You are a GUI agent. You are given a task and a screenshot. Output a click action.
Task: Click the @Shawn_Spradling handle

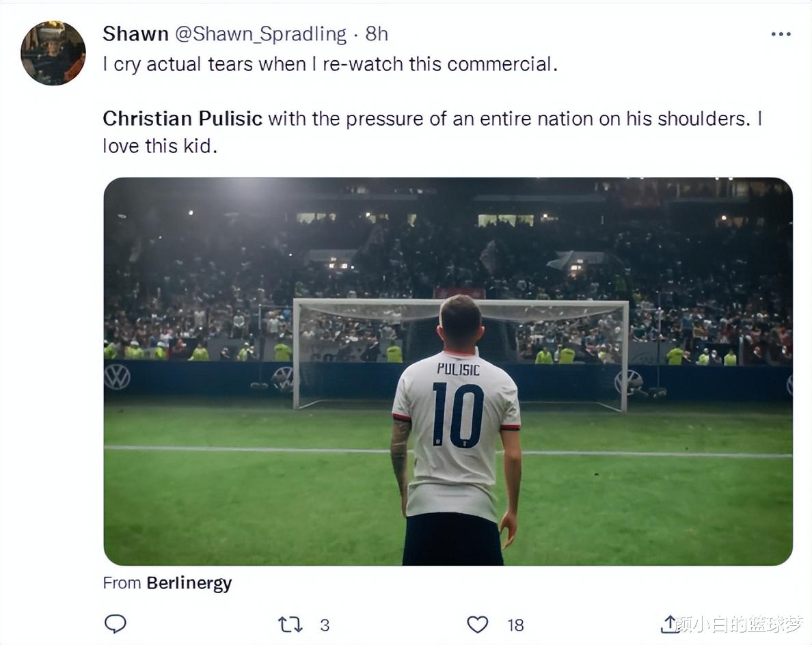(x=261, y=33)
